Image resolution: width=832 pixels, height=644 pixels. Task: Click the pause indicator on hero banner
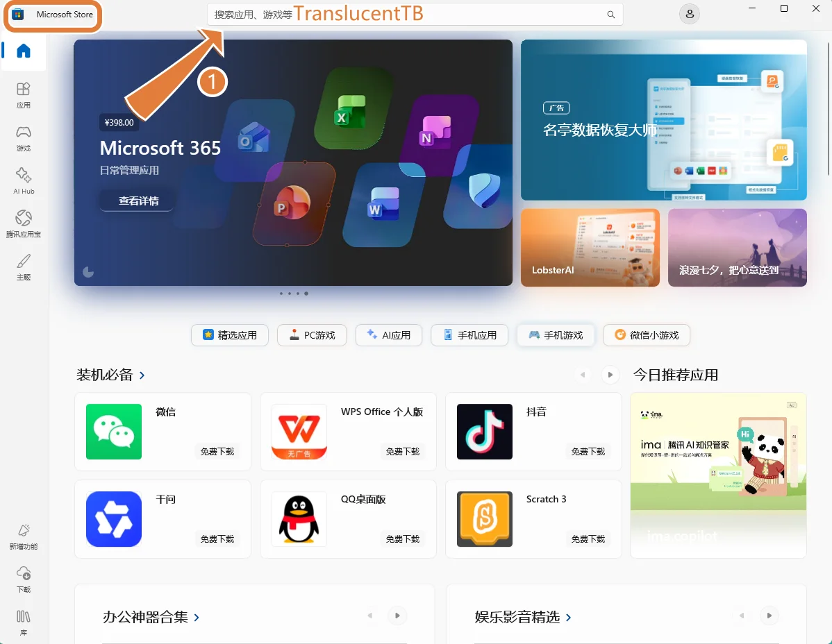point(88,272)
